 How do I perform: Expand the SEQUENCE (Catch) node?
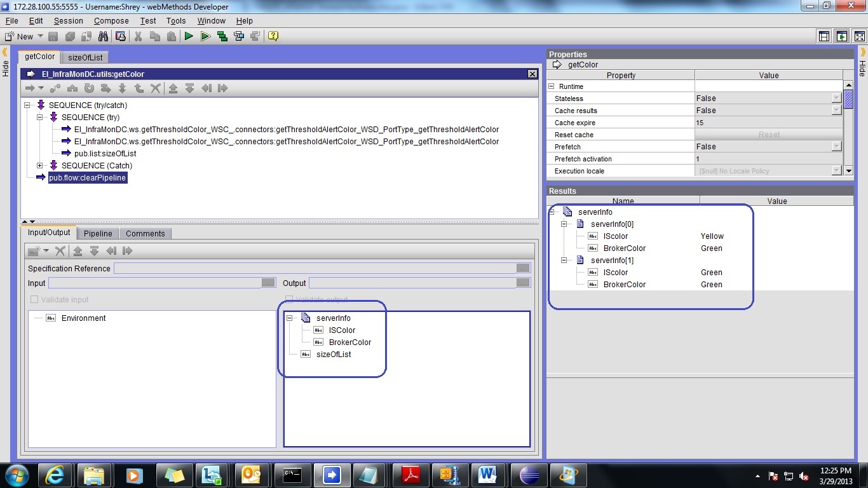(39, 165)
